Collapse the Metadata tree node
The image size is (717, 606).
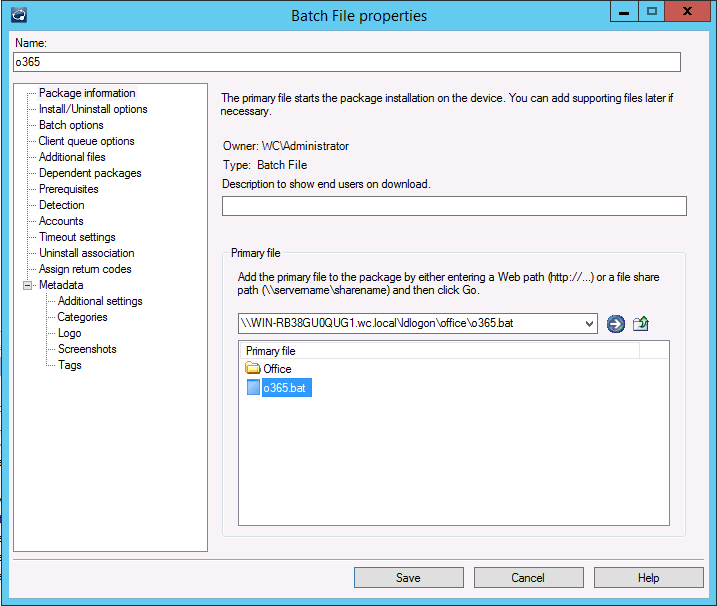pos(27,285)
